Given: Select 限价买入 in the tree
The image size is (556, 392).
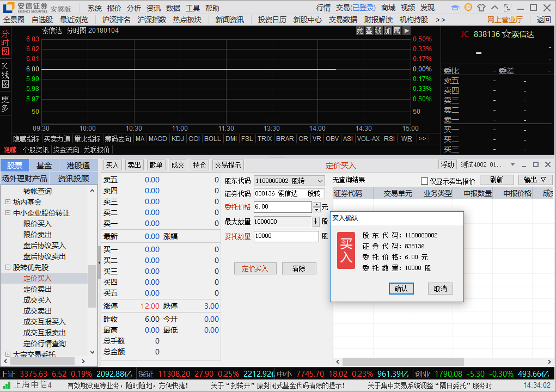Looking at the screenshot, I should pyautogui.click(x=38, y=224).
